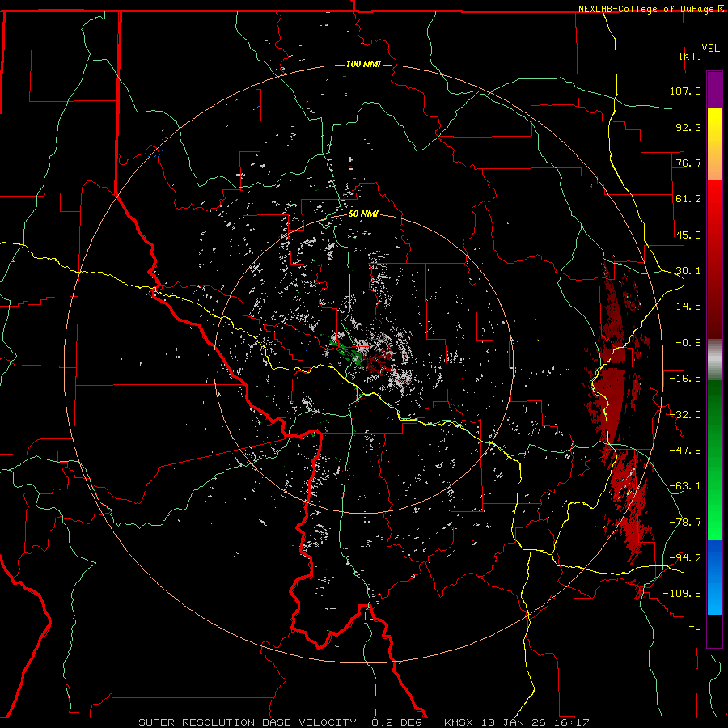Pick the blue segment of the color bar
The image size is (728, 728).
click(x=714, y=577)
